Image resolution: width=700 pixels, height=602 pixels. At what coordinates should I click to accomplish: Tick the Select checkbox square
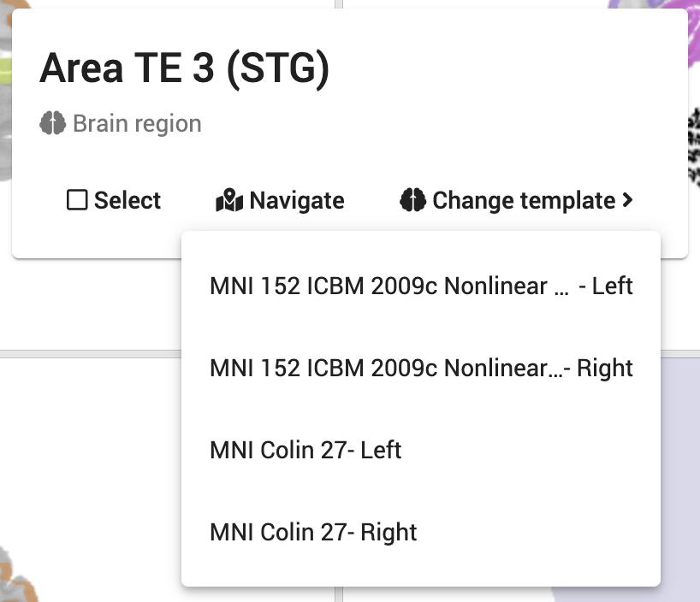click(x=77, y=201)
